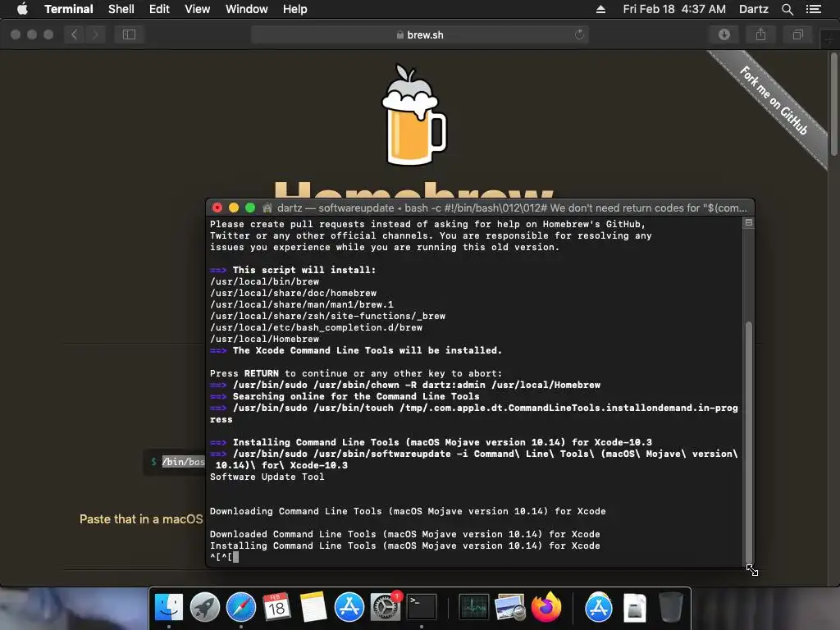The width and height of the screenshot is (840, 630).
Task: Open Terminal from the Dock
Action: pos(422,608)
